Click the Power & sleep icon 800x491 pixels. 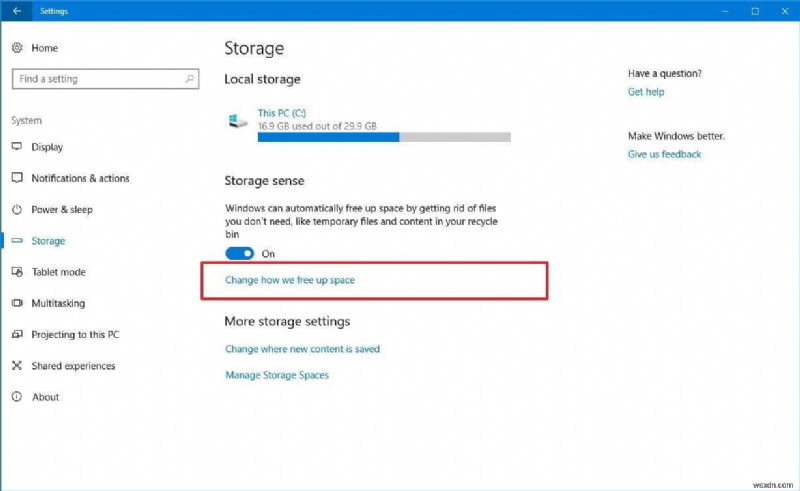[17, 210]
